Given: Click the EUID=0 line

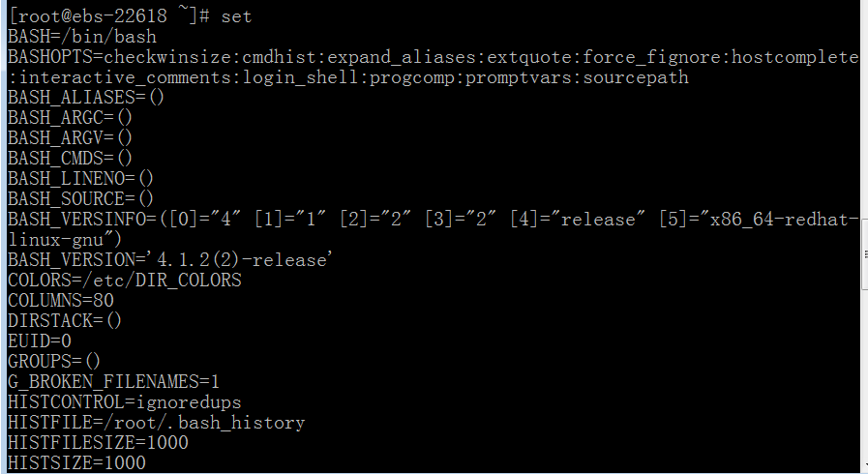Looking at the screenshot, I should point(40,341).
